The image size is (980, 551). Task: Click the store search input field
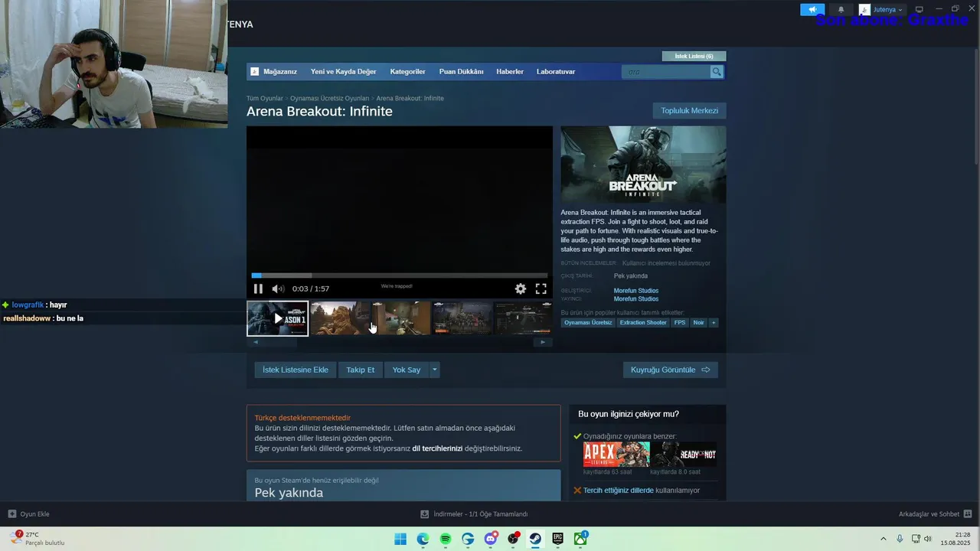(665, 72)
